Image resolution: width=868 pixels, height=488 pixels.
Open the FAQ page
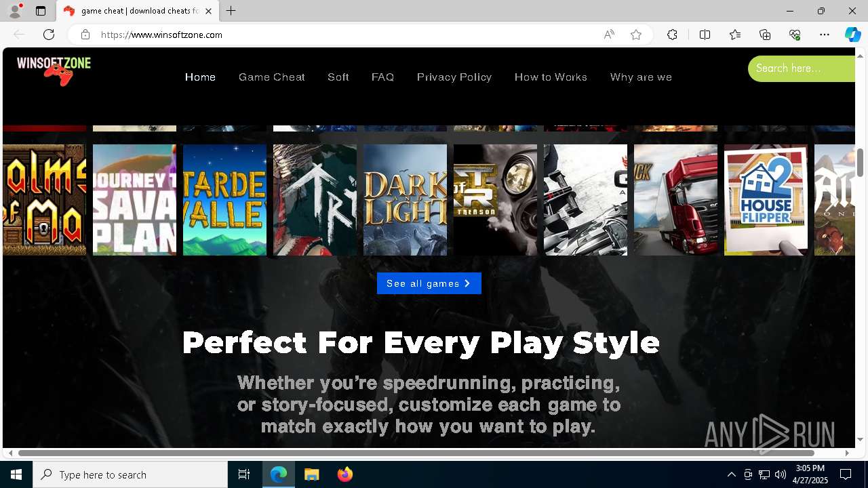[x=382, y=77]
